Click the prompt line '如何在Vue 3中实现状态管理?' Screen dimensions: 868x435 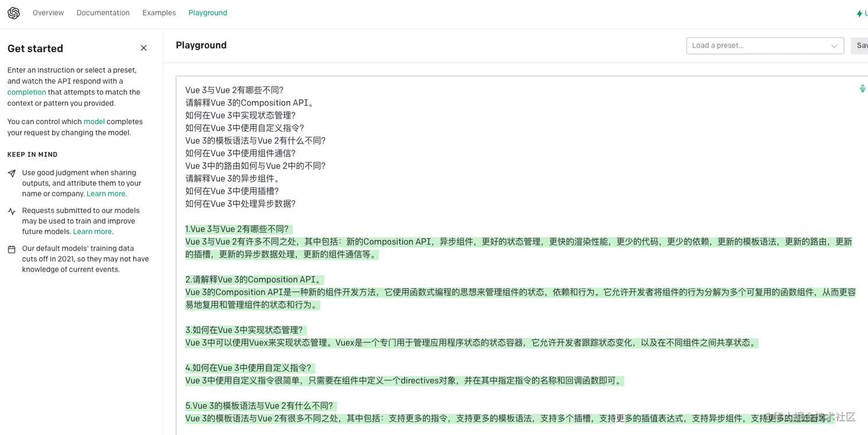[241, 115]
